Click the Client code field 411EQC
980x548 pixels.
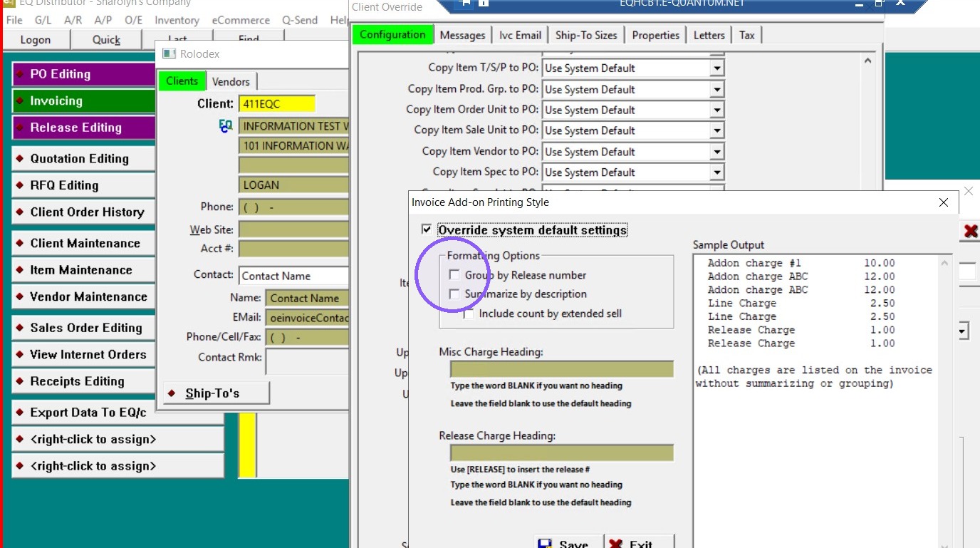point(276,104)
